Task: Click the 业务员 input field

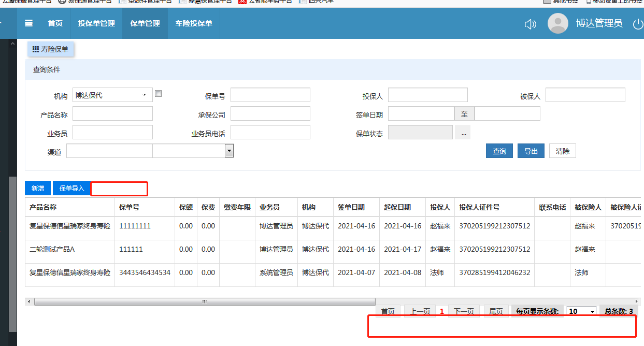Action: pos(112,132)
